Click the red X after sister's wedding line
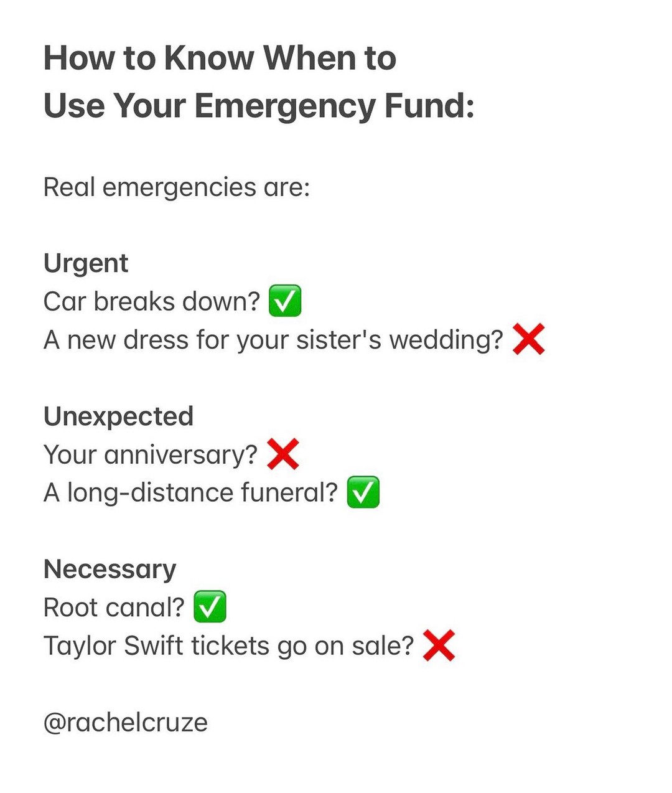Viewport: 672px width, 793px height. coord(529,339)
